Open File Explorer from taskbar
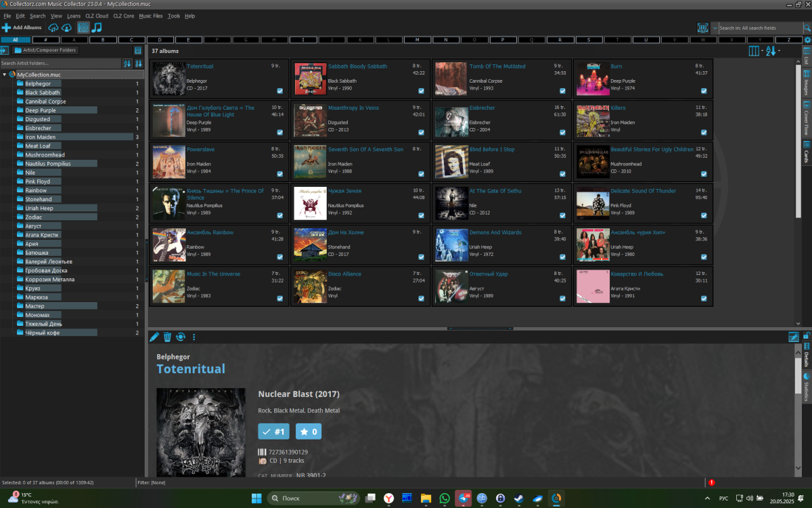 click(426, 499)
